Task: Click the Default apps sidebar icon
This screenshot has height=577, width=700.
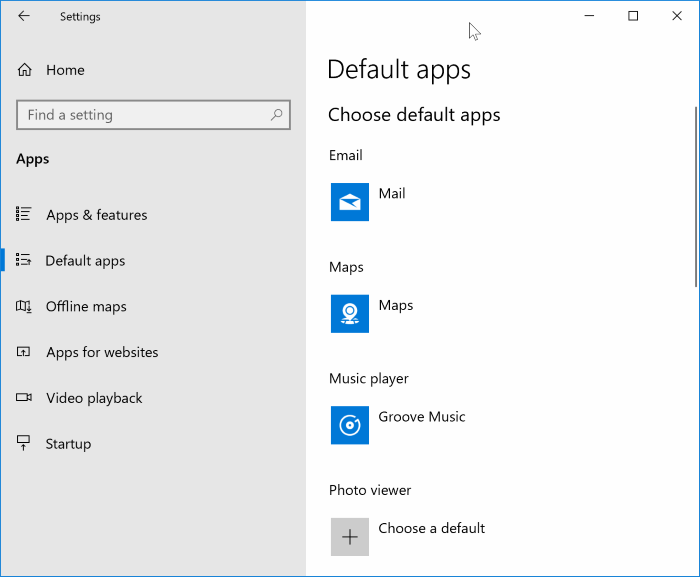Action: click(23, 260)
